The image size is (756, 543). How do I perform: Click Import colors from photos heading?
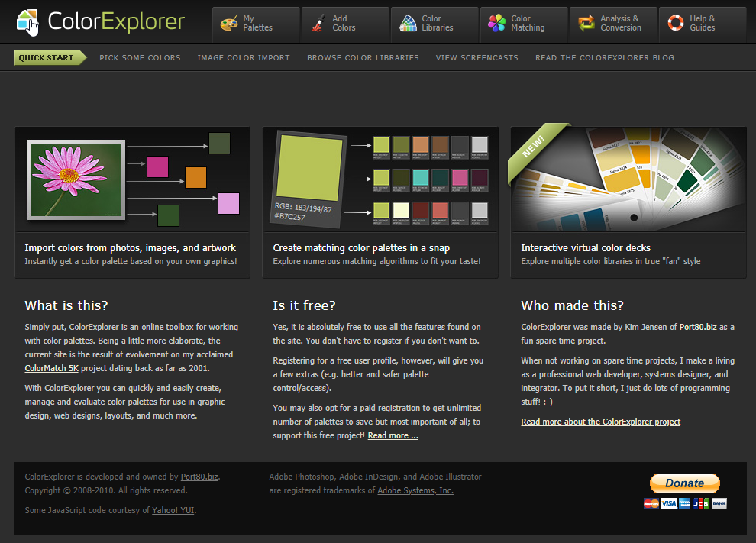coord(130,248)
